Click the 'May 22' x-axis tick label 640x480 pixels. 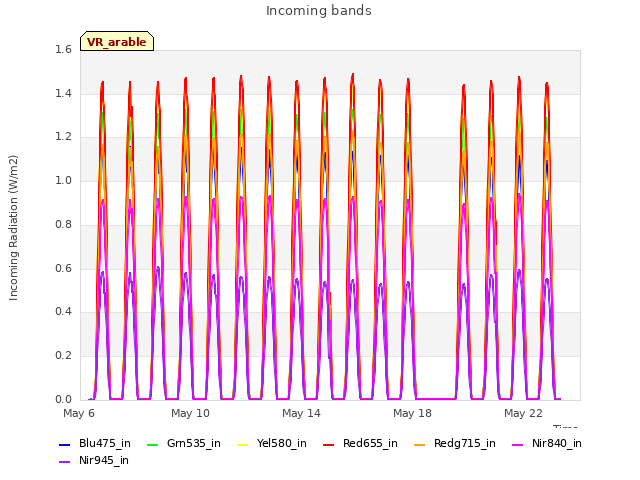[x=523, y=413]
